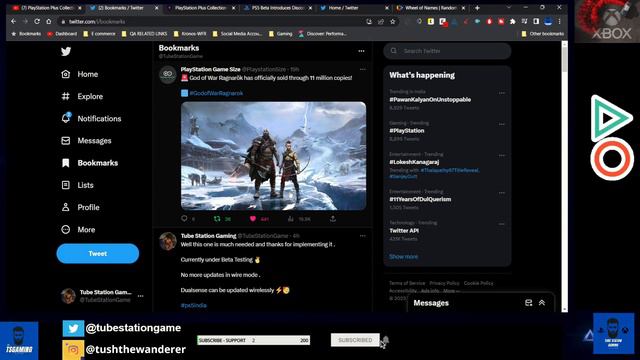This screenshot has width=640, height=360.
Task: Open #LokeshKanagaraj trending topic
Action: coord(414,162)
